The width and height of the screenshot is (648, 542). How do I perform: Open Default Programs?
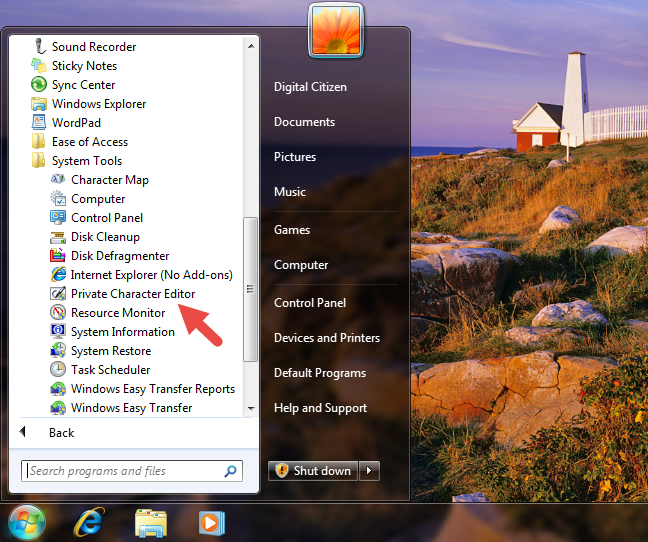(x=320, y=373)
